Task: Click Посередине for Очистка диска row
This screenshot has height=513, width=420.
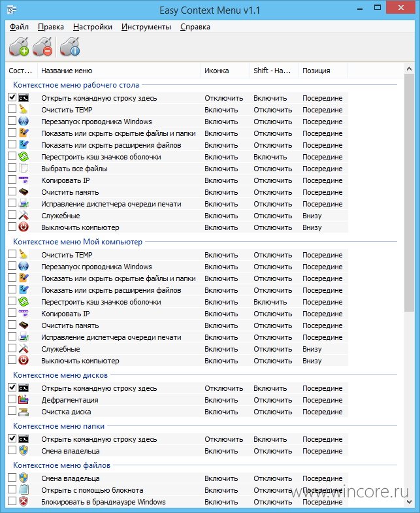Action: [322, 412]
